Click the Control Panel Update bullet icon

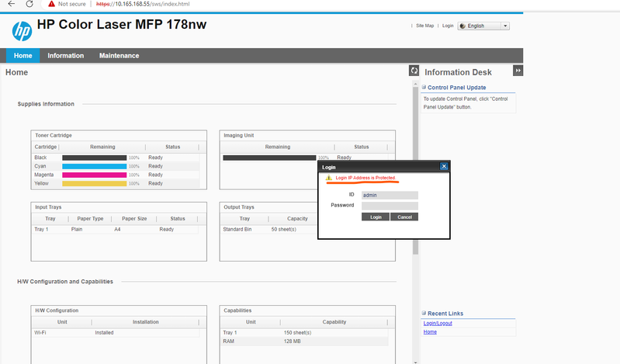click(x=424, y=87)
